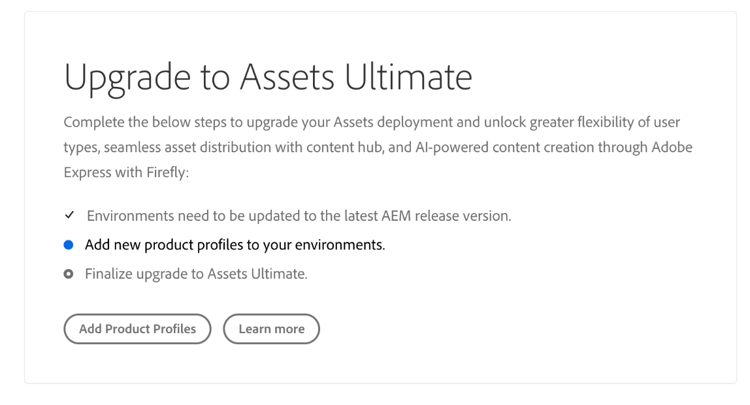Screen dimensions: 750x405
Task: Click the Add Product Profiles button
Action: click(137, 329)
